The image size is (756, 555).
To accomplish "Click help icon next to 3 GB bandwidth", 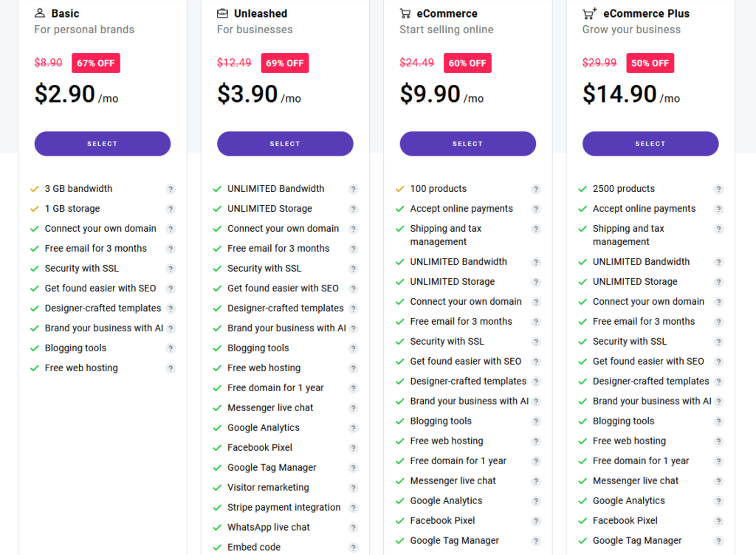I will click(171, 189).
